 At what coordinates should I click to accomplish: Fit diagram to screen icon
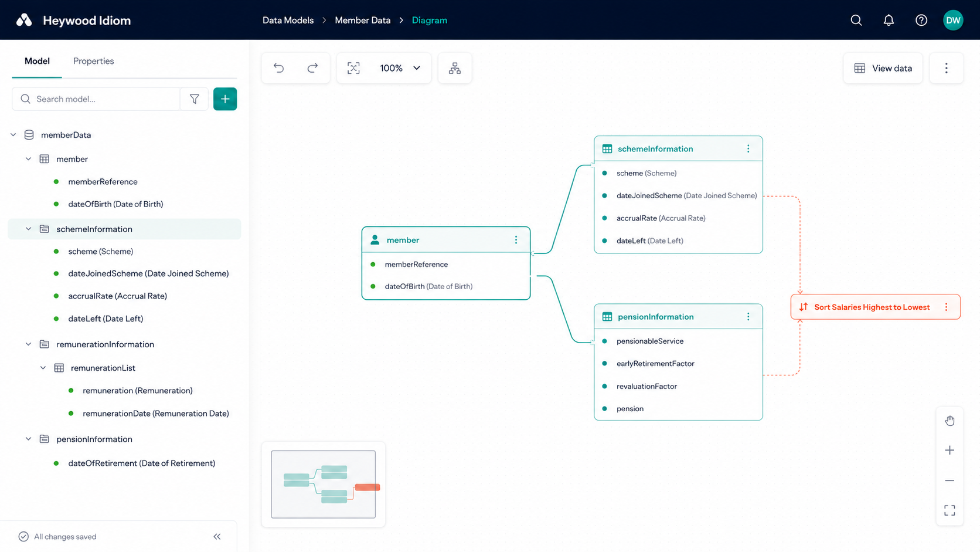tap(353, 68)
